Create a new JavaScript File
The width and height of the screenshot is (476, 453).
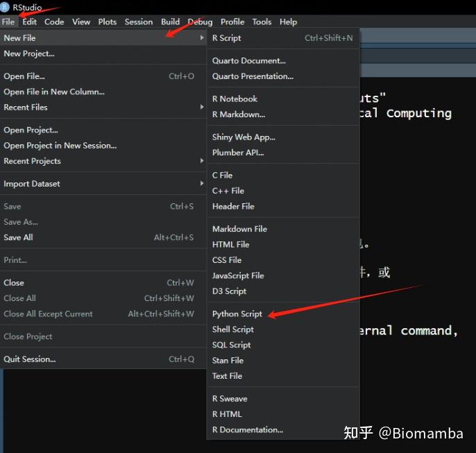click(283, 275)
